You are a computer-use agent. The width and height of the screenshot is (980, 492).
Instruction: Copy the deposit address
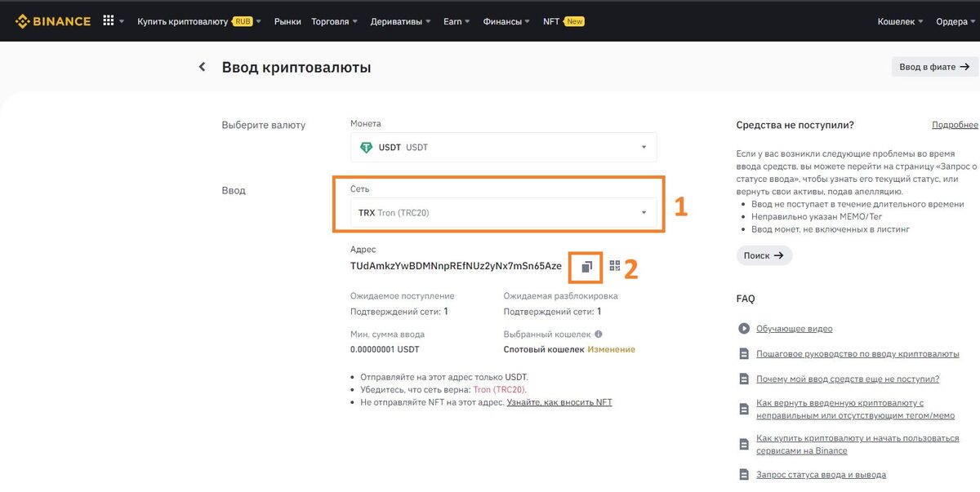[586, 266]
